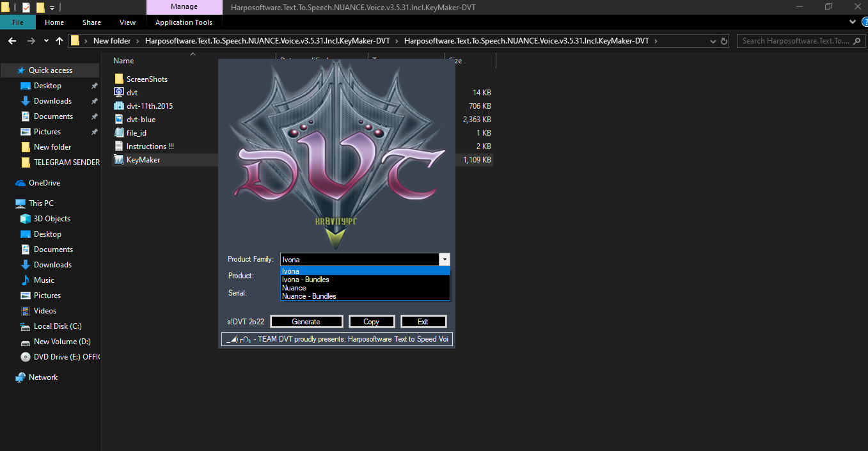Refresh the Explorer address bar
Screen dimensions: 868x451
724,41
